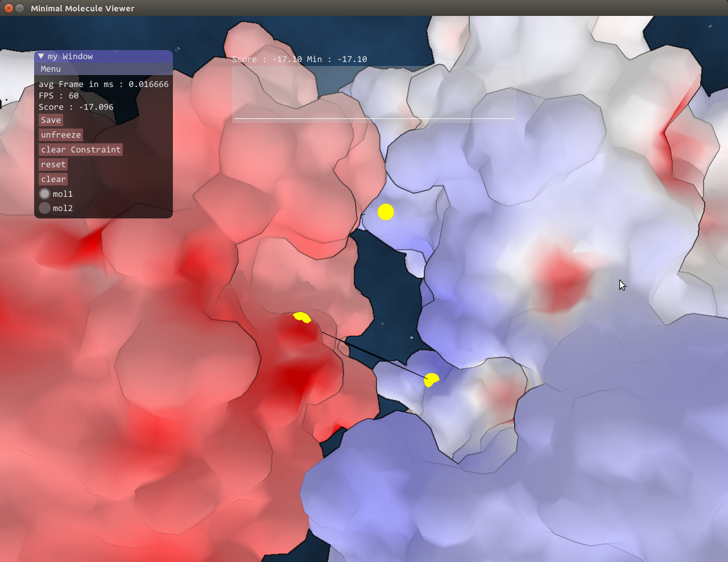The image size is (728, 562).
Task: Collapse the my Window panel triangle
Action: pyautogui.click(x=41, y=56)
